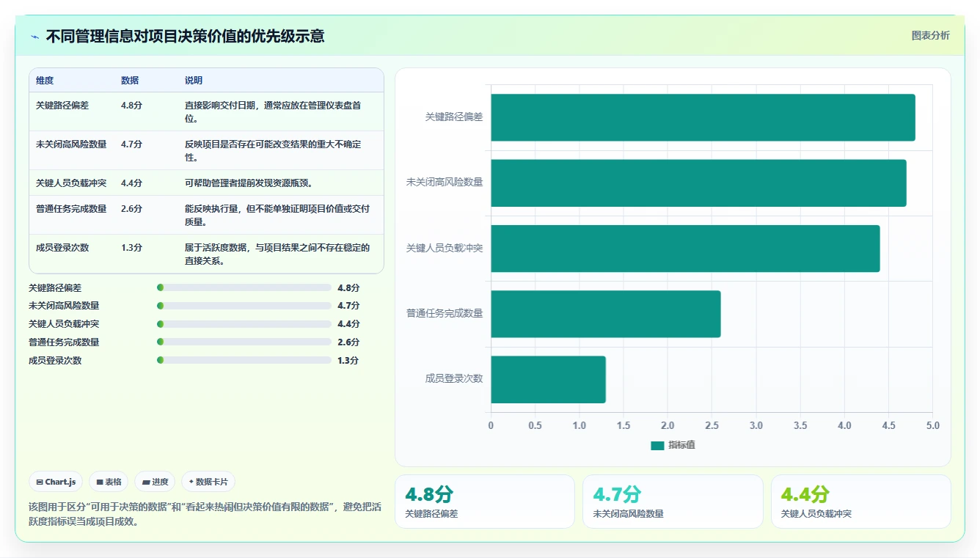Click the 关键路径偏差 bar in the chart
This screenshot has width=980, height=558.
pos(703,117)
